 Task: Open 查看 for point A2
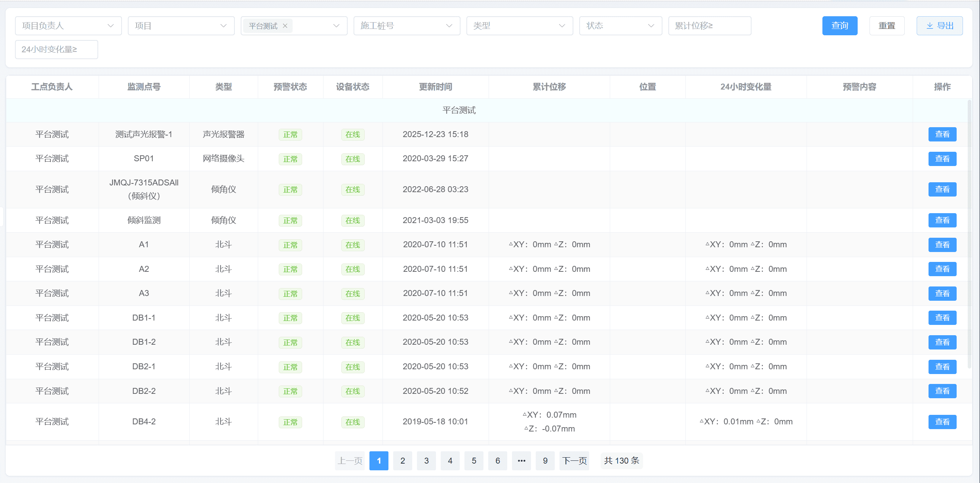click(x=942, y=269)
